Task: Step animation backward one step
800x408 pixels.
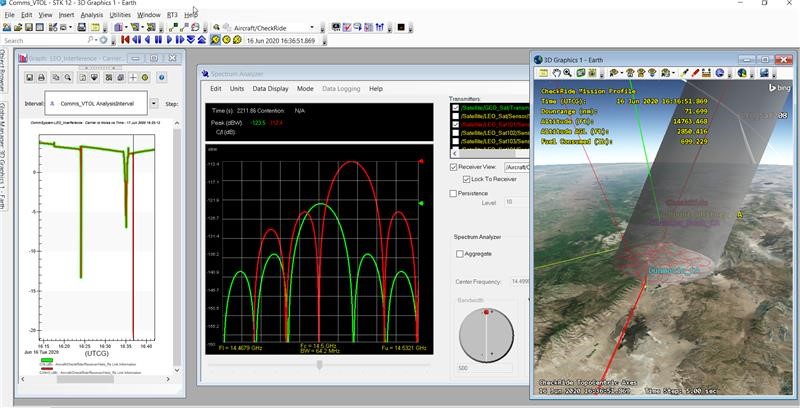Action: pyautogui.click(x=136, y=40)
